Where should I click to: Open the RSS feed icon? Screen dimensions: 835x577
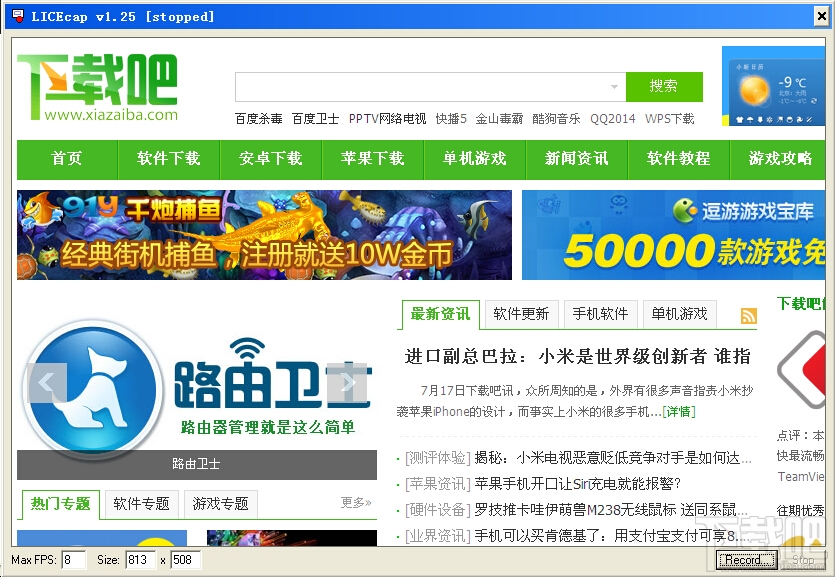(748, 316)
